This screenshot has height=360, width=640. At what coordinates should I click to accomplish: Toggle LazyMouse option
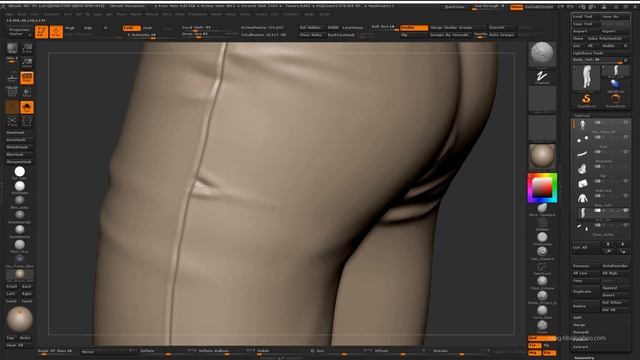tap(352, 28)
